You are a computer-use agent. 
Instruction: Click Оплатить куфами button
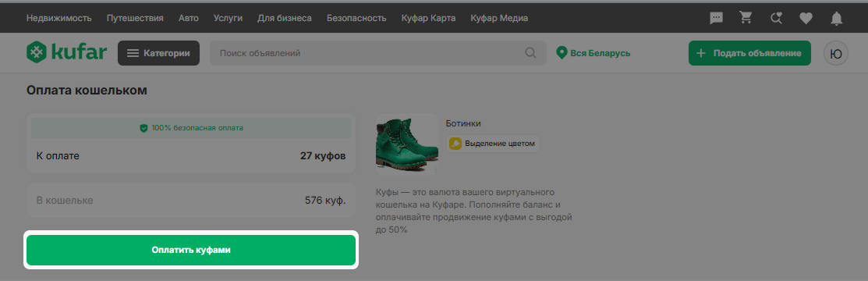pyautogui.click(x=191, y=250)
